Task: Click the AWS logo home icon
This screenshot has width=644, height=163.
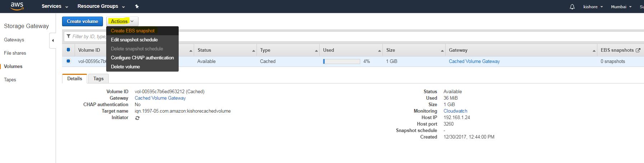Action: tap(17, 6)
